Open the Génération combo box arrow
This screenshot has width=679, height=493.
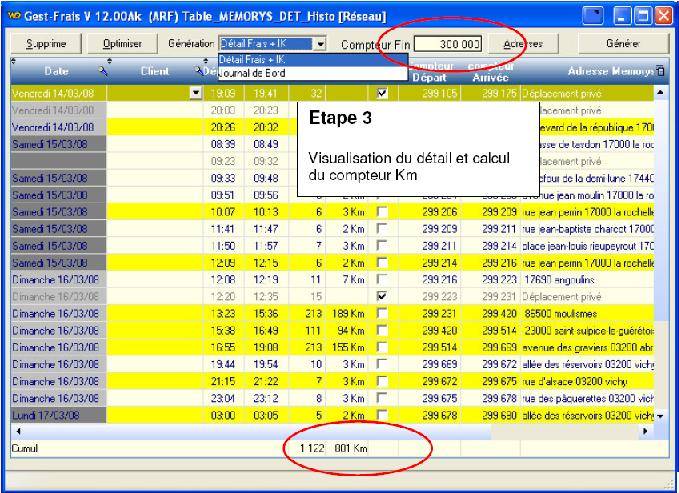point(320,44)
